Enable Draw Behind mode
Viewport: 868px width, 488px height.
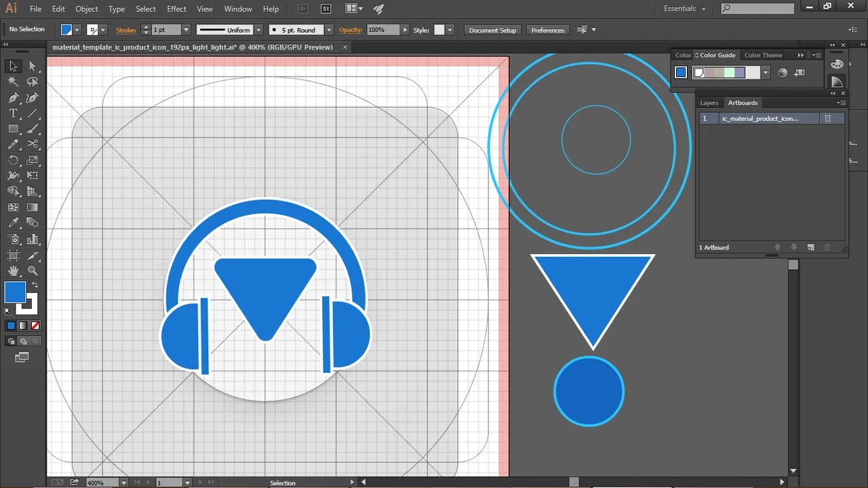23,341
